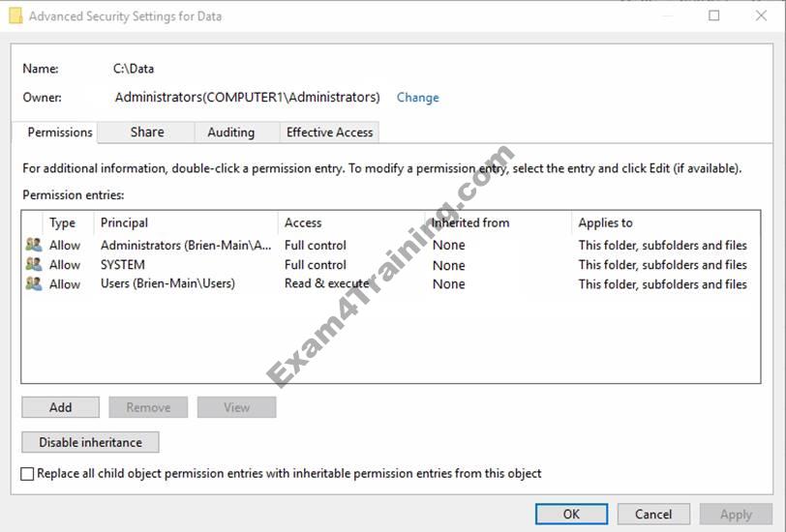The height and width of the screenshot is (532, 786).
Task: Click the Add button
Action: coord(60,407)
